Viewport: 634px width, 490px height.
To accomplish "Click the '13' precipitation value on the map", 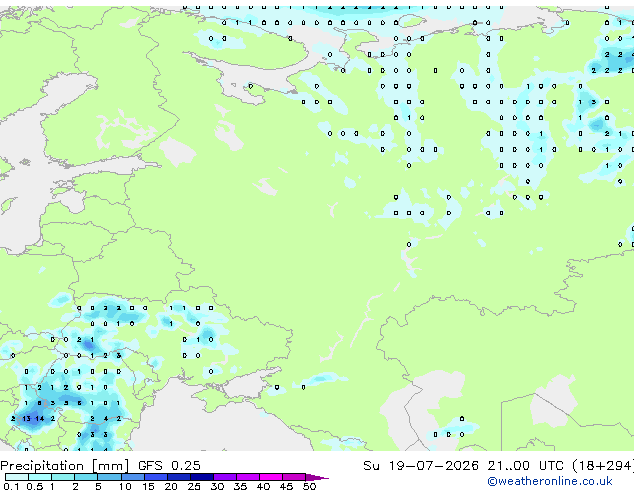I will 26,418.
